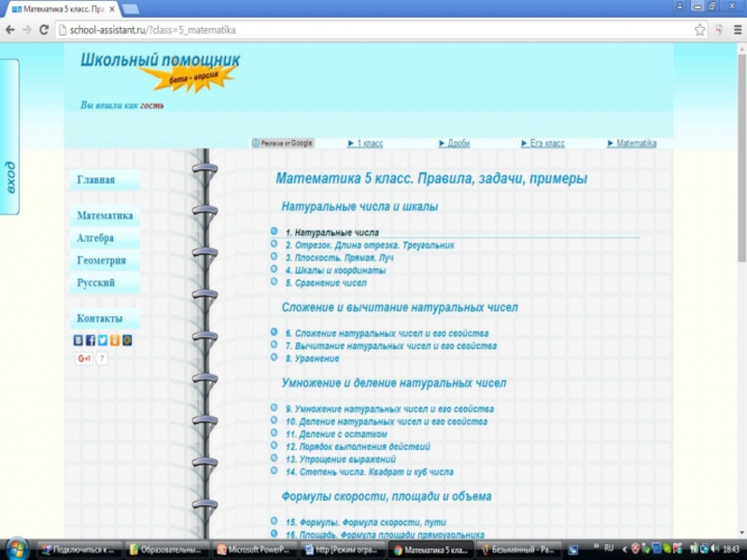Viewport: 747px width, 560px height.
Task: Click the volume icon in system tray
Action: pos(714,549)
